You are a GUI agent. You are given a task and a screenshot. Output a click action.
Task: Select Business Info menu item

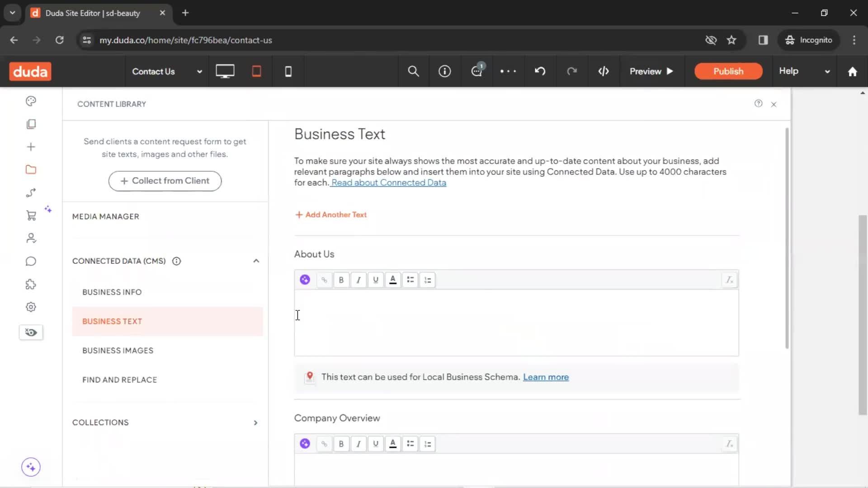(112, 292)
